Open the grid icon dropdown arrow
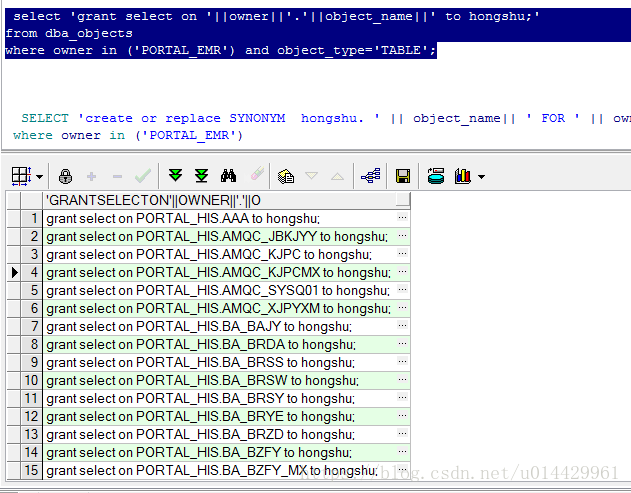This screenshot has height=493, width=631. coord(39,177)
